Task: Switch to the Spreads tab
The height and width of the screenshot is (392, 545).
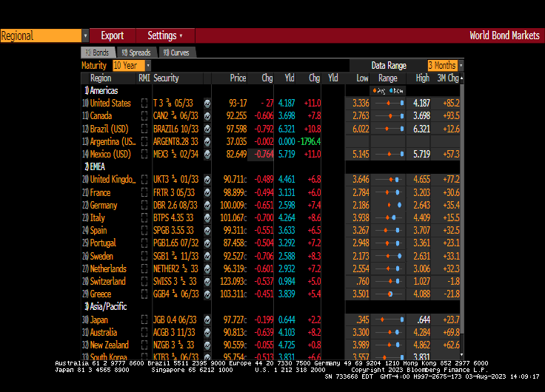Action: pos(136,53)
